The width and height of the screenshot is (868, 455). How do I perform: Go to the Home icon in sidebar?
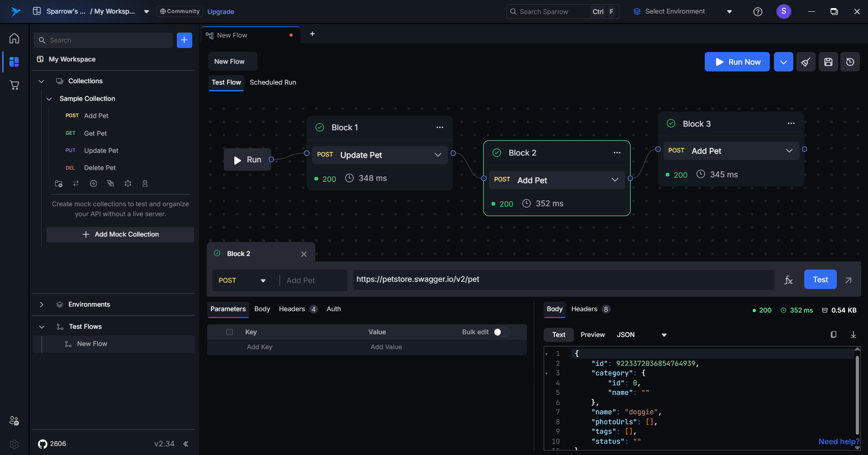tap(14, 38)
